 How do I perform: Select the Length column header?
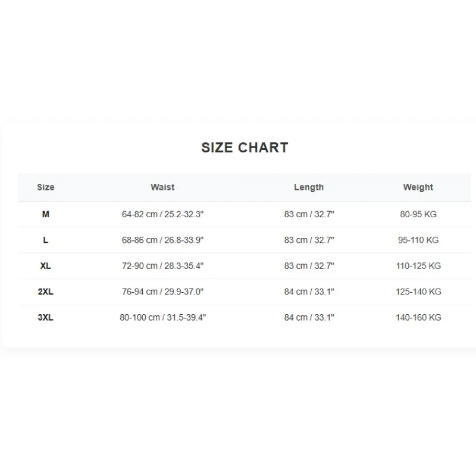[309, 187]
